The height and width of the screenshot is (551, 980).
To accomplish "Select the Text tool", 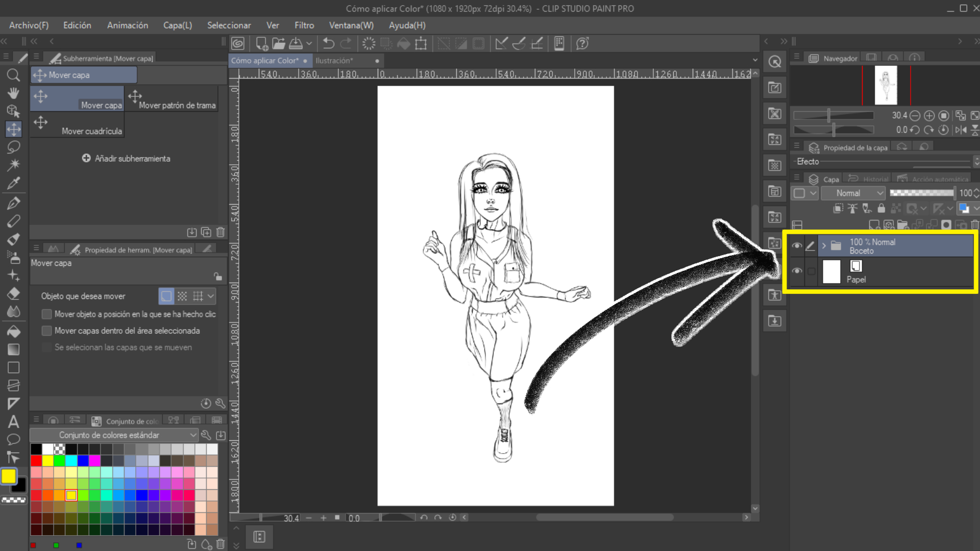I will pos(13,422).
